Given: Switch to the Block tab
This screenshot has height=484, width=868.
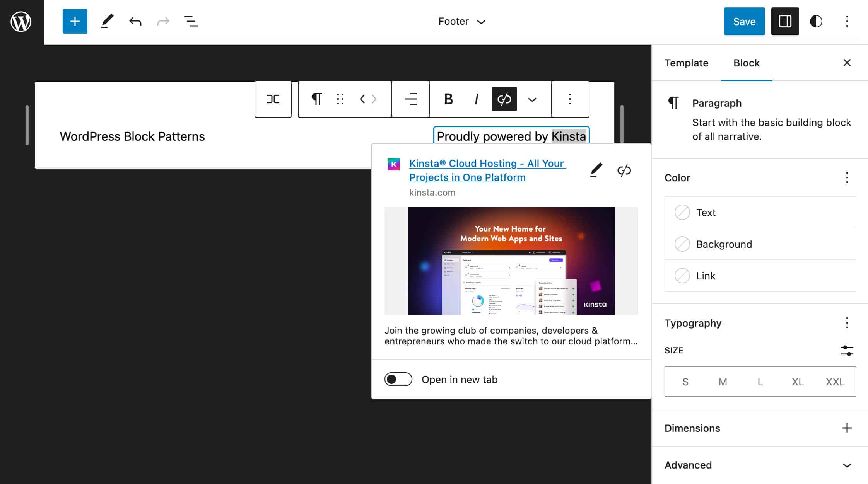Looking at the screenshot, I should click(747, 63).
